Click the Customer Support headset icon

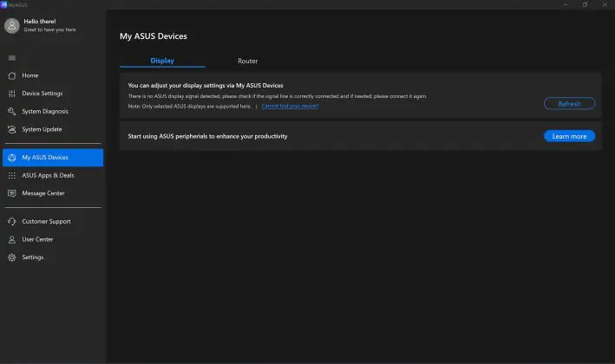[12, 221]
